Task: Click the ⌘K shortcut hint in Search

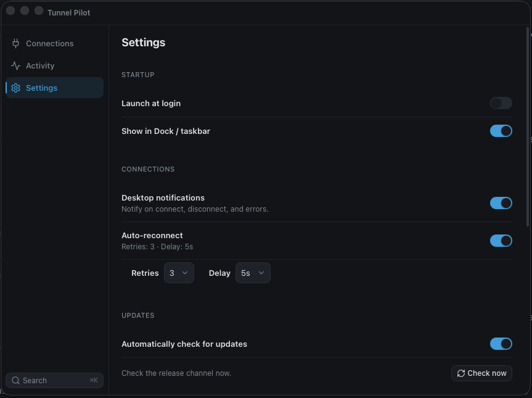Action: 94,380
